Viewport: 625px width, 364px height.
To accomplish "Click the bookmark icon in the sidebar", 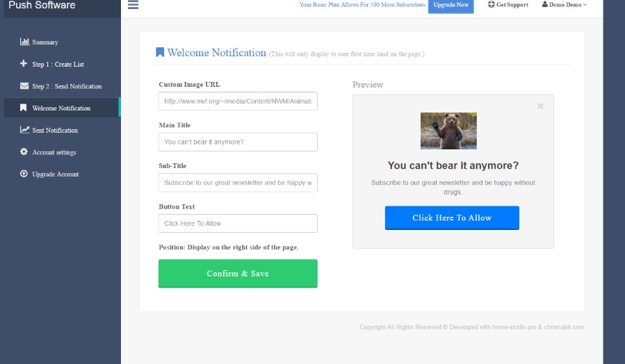I will click(24, 108).
